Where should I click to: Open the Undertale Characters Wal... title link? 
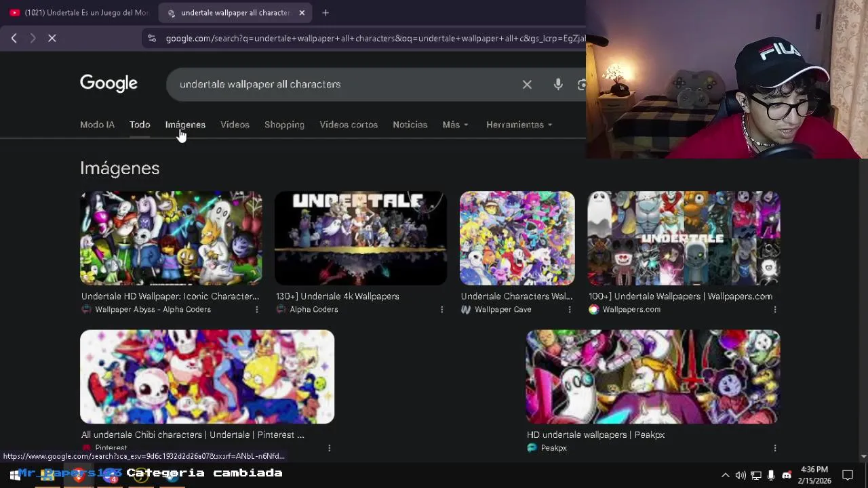(x=516, y=296)
